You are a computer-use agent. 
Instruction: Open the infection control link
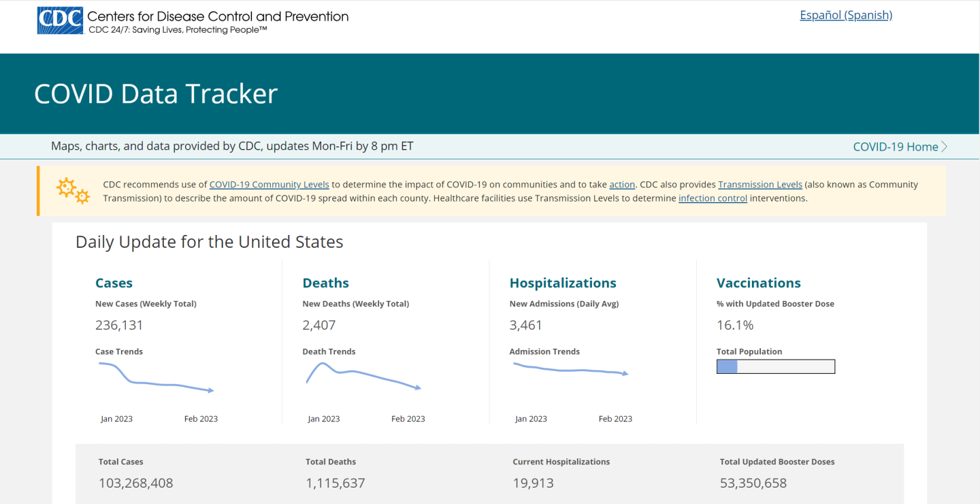click(x=713, y=198)
